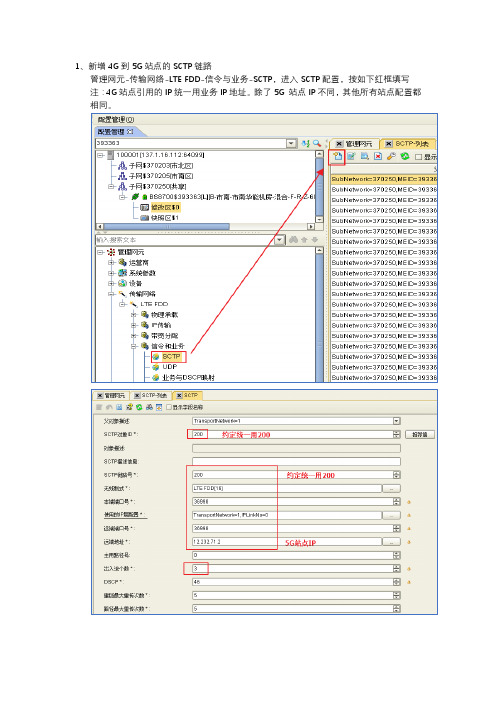Collapse the 信令和业务 tree node

(133, 346)
